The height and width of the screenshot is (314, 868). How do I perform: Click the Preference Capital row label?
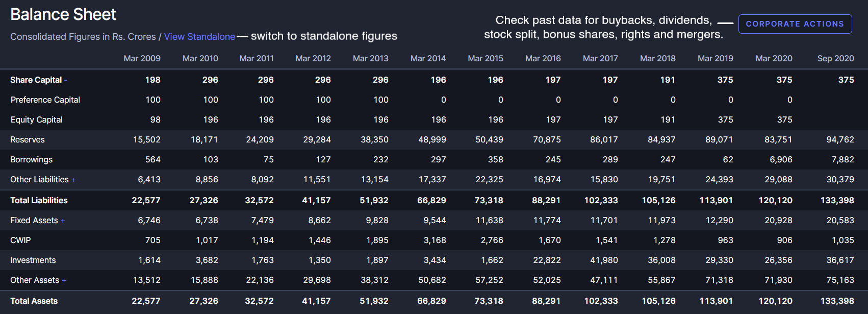coord(45,100)
